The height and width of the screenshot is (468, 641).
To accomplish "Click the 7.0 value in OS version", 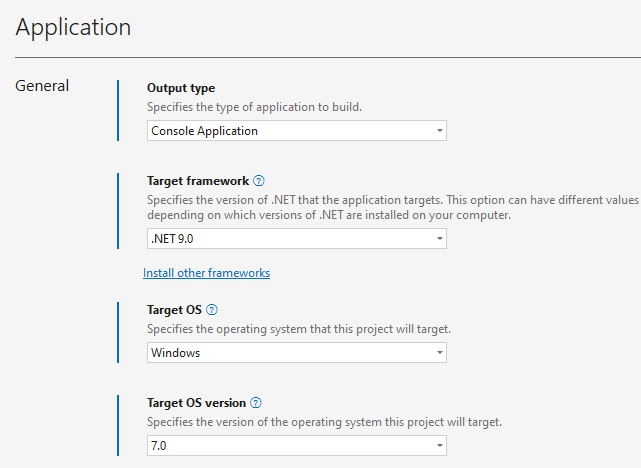I will click(161, 445).
